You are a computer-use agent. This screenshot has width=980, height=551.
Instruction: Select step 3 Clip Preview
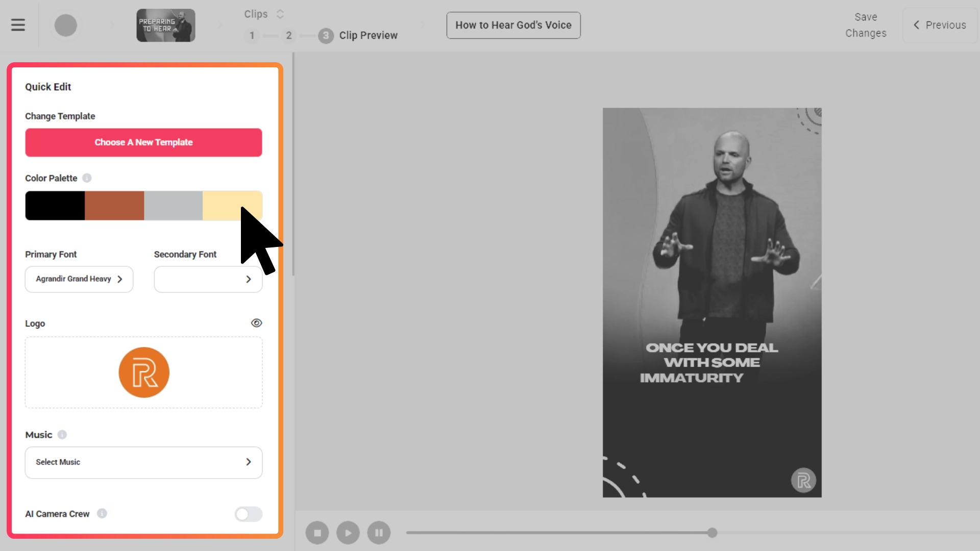pyautogui.click(x=358, y=36)
